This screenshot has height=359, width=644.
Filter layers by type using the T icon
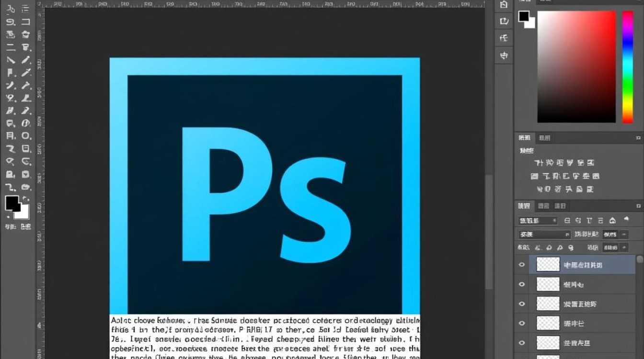point(589,220)
